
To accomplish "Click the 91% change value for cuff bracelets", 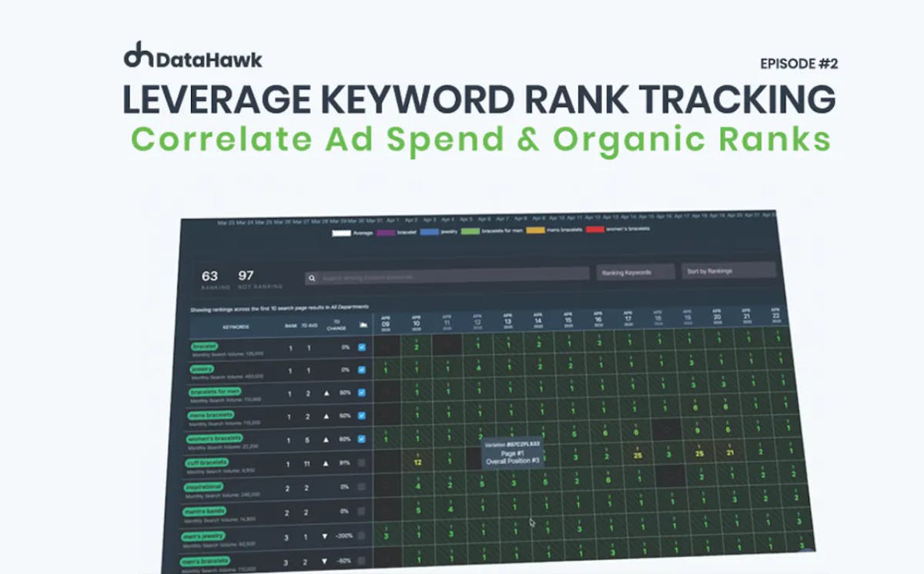I will tap(345, 464).
